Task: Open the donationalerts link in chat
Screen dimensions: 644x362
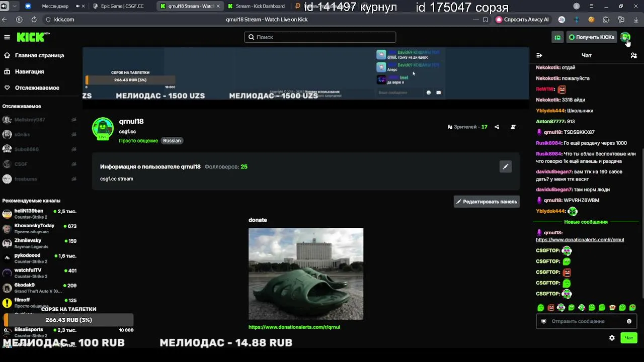Action: (580, 240)
